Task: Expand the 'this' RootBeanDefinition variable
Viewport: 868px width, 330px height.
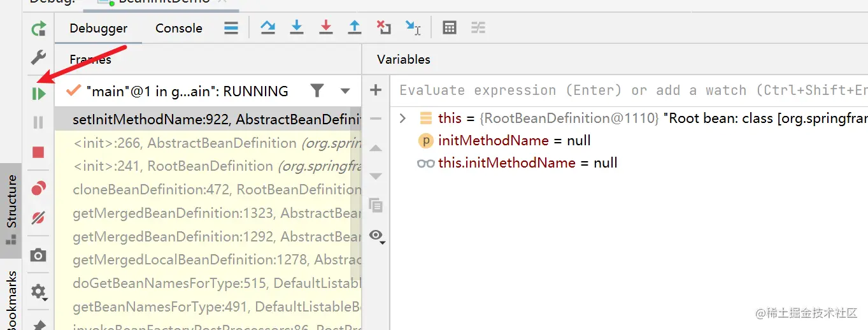Action: pyautogui.click(x=402, y=118)
